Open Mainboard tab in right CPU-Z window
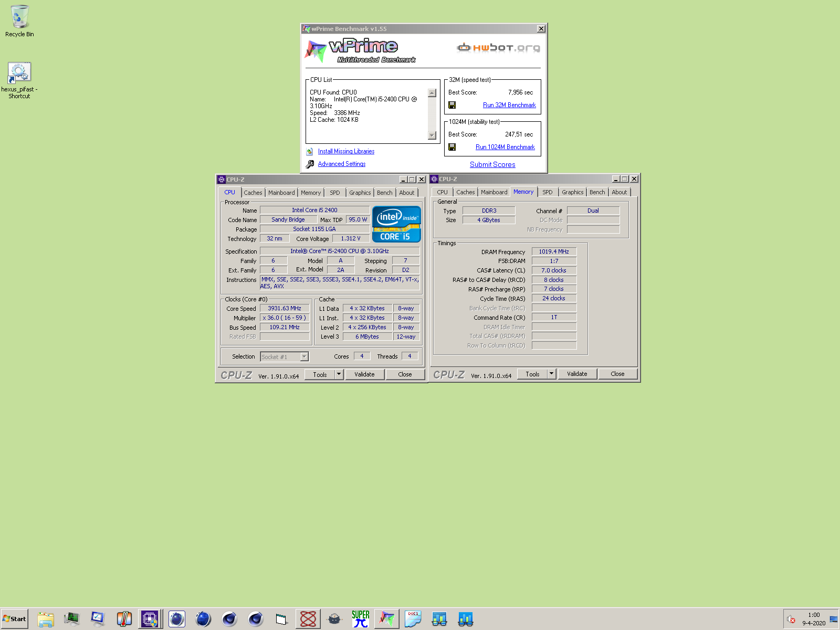Image resolution: width=840 pixels, height=630 pixels. 494,192
